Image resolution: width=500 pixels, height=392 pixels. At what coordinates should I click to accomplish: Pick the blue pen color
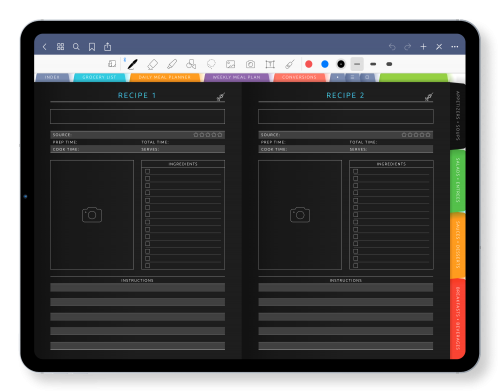325,64
